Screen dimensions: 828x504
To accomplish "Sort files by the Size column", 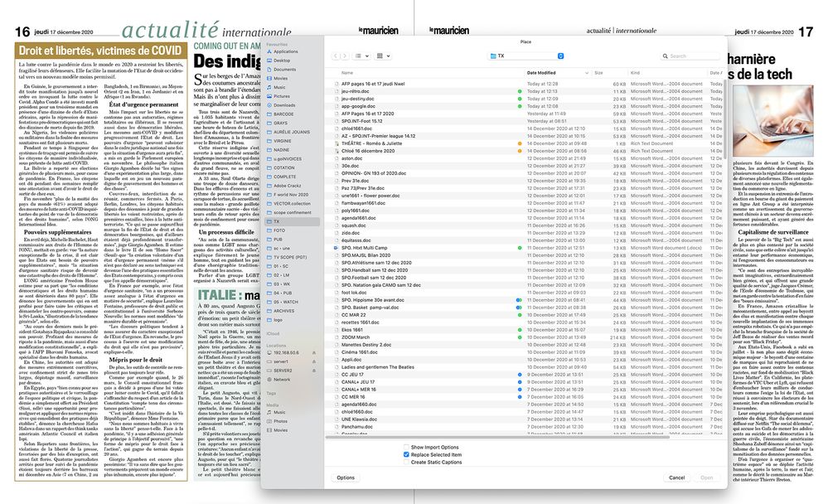I will tap(598, 73).
